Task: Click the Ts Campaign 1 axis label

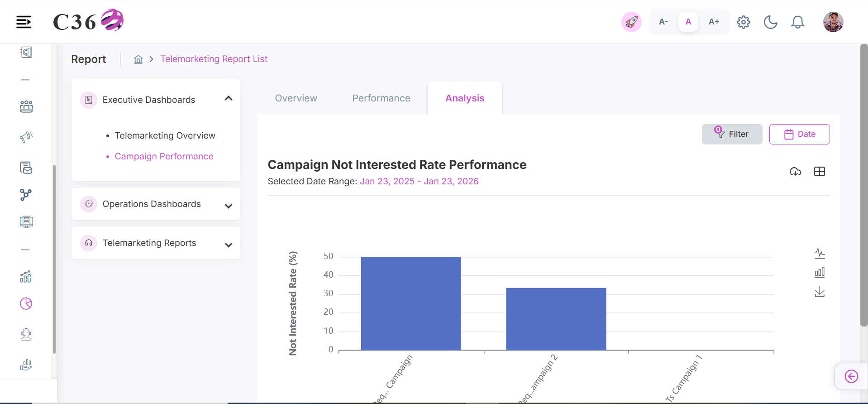Action: (x=683, y=379)
